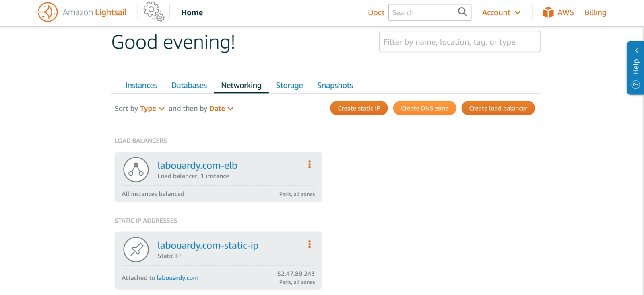Click the Create DNS zone button
Image resolution: width=644 pixels, height=295 pixels.
click(x=425, y=108)
